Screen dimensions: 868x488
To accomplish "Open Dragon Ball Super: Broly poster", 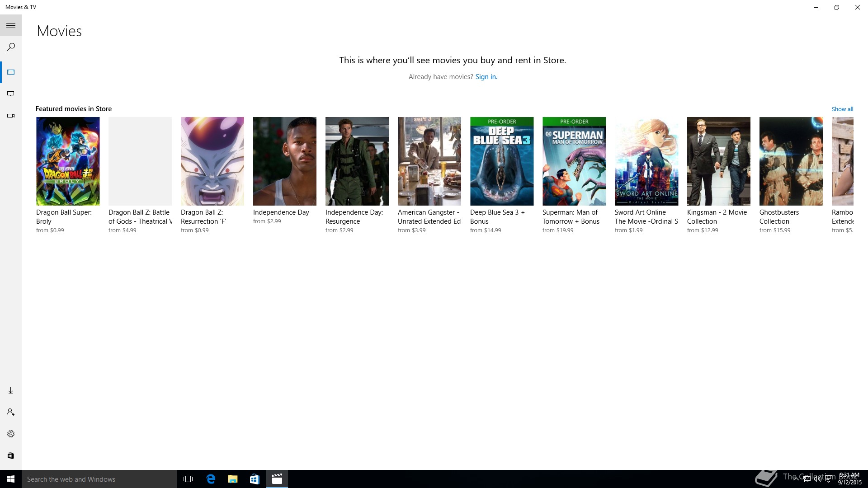I will [68, 161].
